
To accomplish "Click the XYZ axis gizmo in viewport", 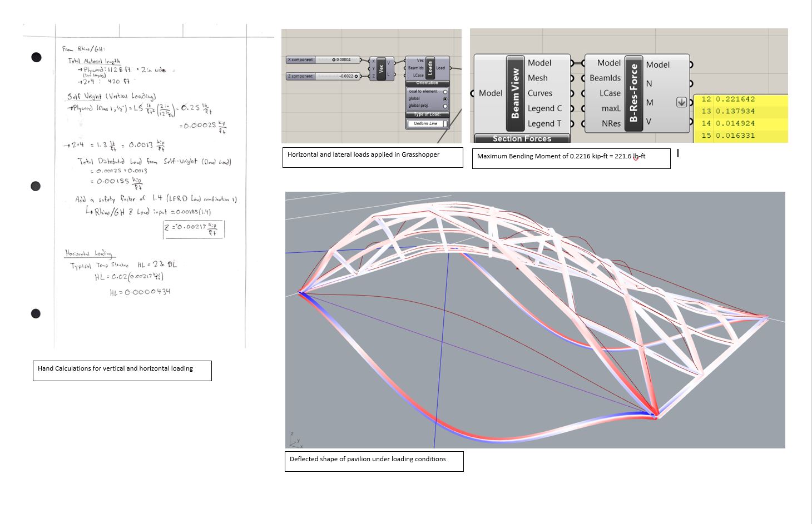I will tap(295, 440).
